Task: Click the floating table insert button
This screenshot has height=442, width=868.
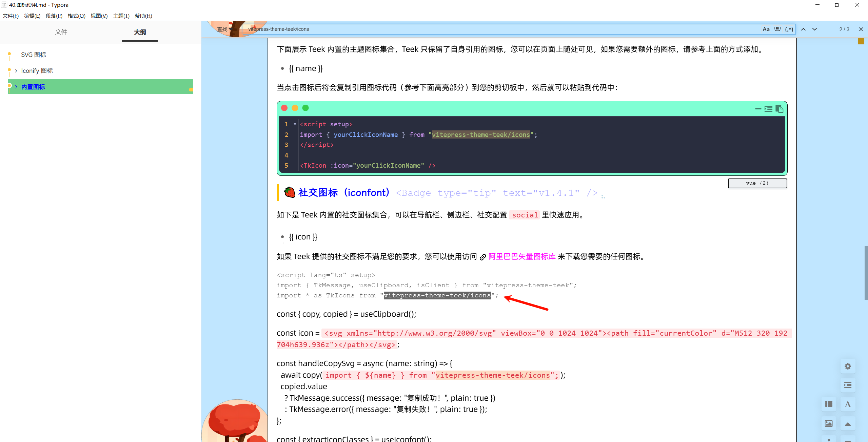Action: click(x=829, y=404)
